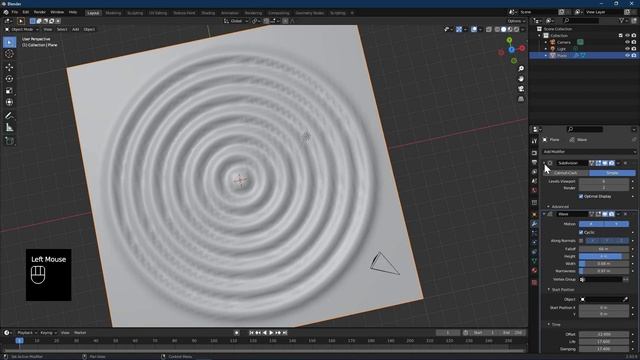Switch to the Modeling workspace tab
The image size is (640, 360).
click(113, 13)
